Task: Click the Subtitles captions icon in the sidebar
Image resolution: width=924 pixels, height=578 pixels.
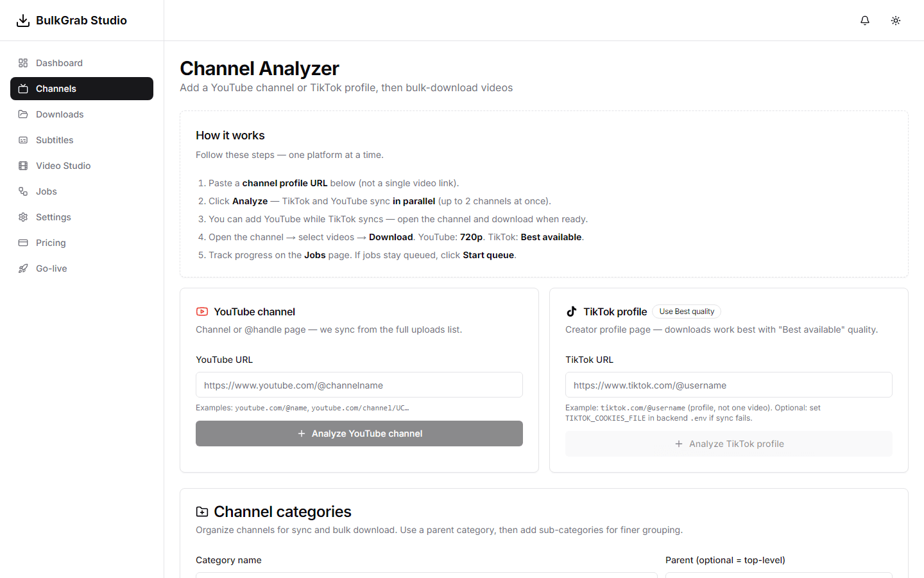Action: point(23,140)
